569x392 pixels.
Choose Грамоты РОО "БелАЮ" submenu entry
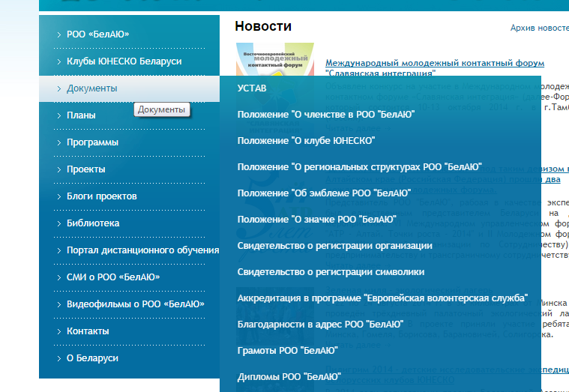pos(287,351)
